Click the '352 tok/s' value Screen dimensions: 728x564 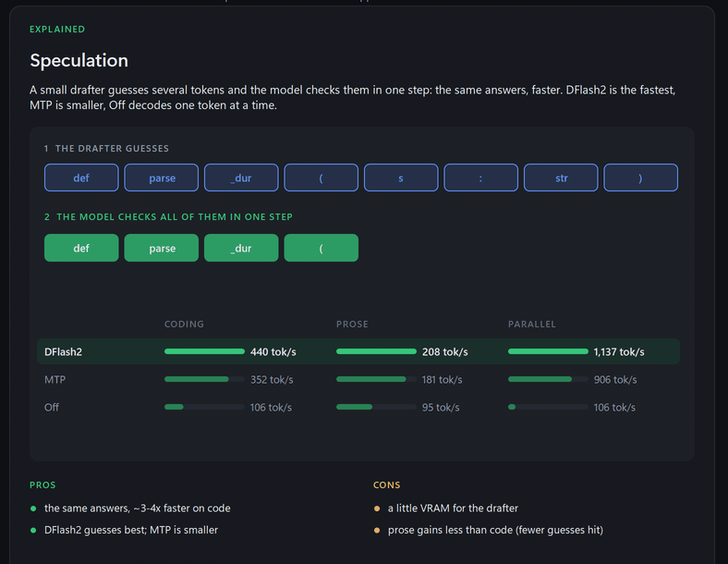[x=272, y=380]
